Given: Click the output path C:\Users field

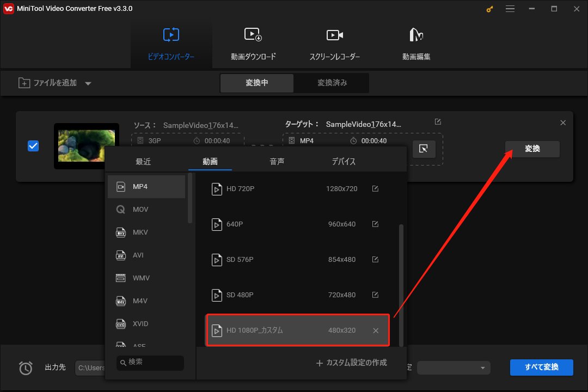Looking at the screenshot, I should click(x=90, y=367).
